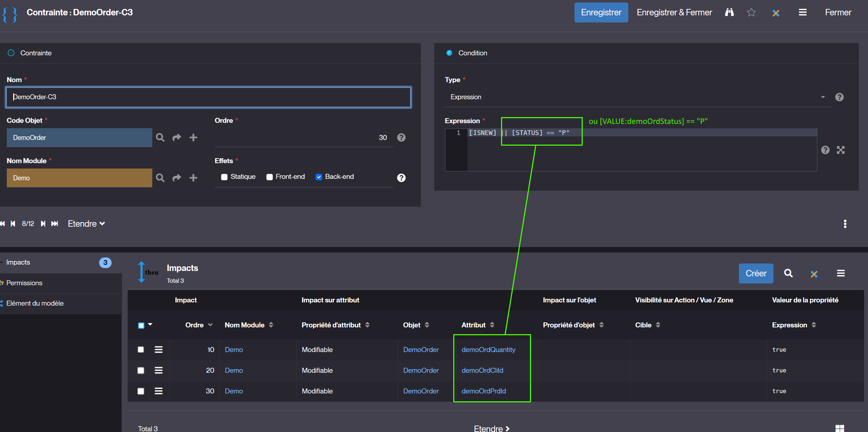Open the header hamburger menu icon

click(802, 12)
